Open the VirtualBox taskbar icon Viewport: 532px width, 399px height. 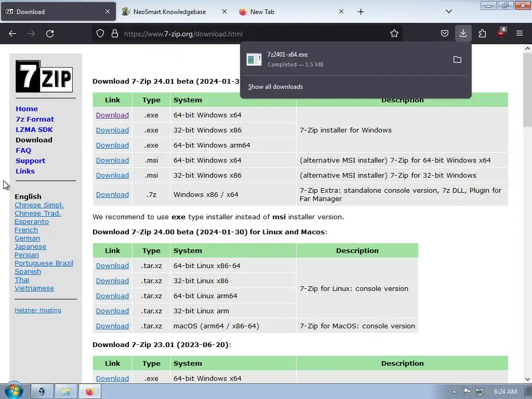click(42, 392)
